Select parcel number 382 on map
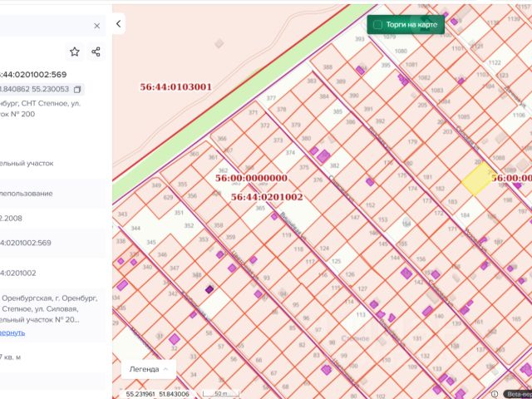 (334, 165)
